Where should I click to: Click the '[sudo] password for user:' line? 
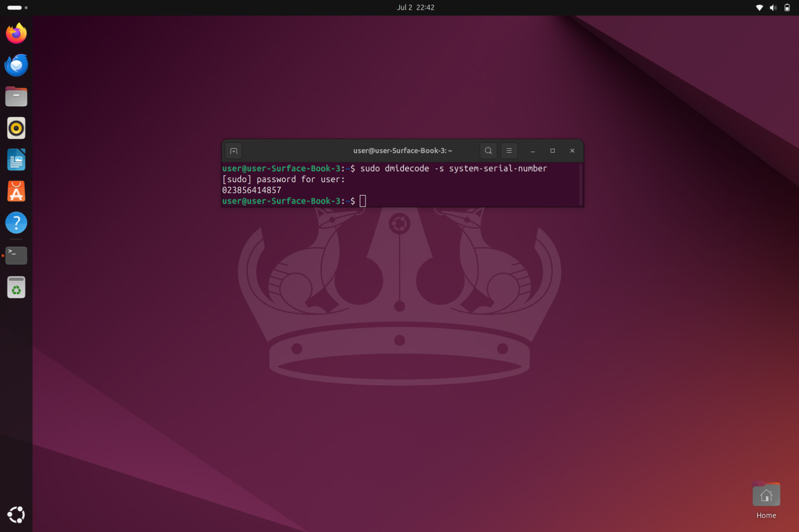tap(284, 180)
